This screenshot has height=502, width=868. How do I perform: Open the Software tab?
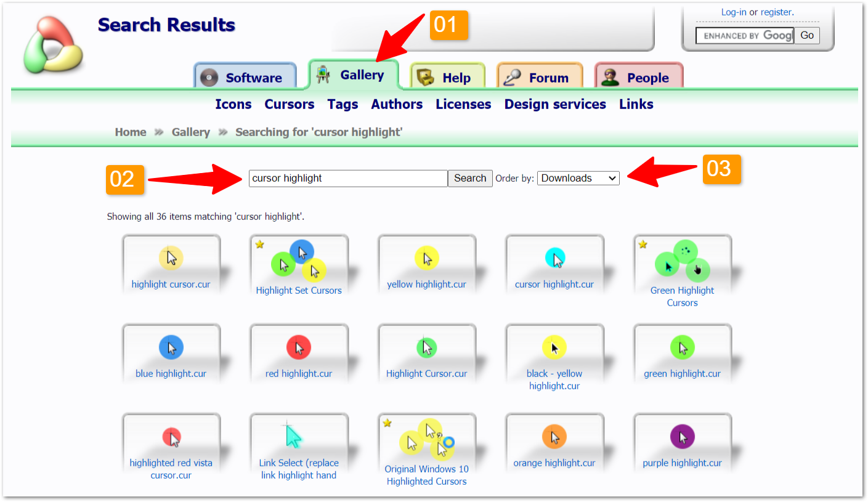(245, 76)
